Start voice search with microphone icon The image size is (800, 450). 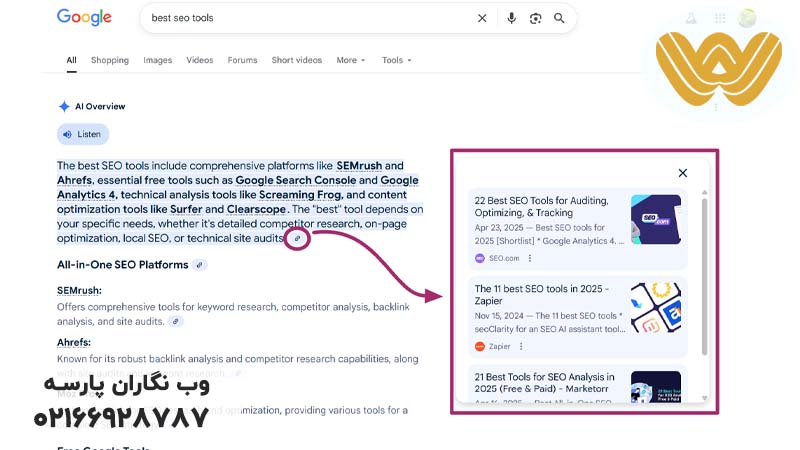pos(511,18)
